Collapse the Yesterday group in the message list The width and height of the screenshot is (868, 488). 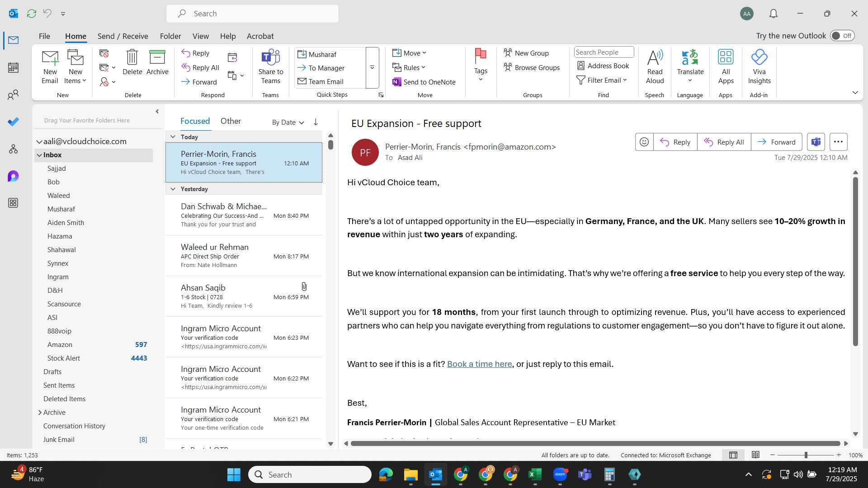point(173,189)
